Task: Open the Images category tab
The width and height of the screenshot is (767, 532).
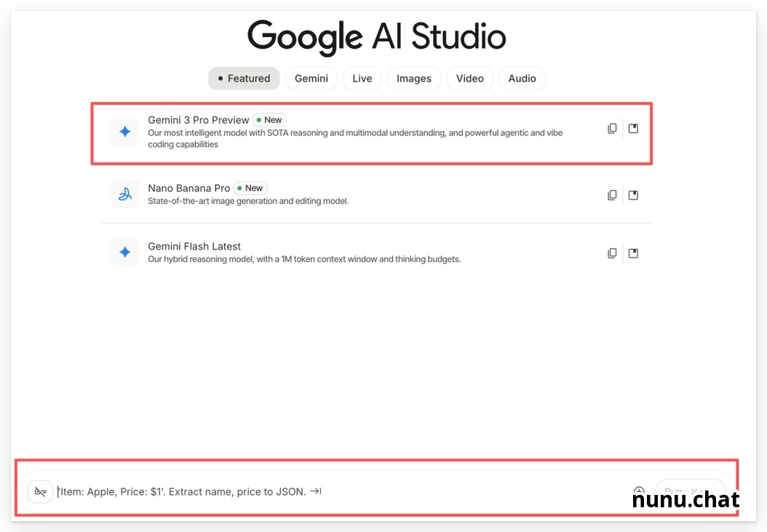Action: click(413, 78)
